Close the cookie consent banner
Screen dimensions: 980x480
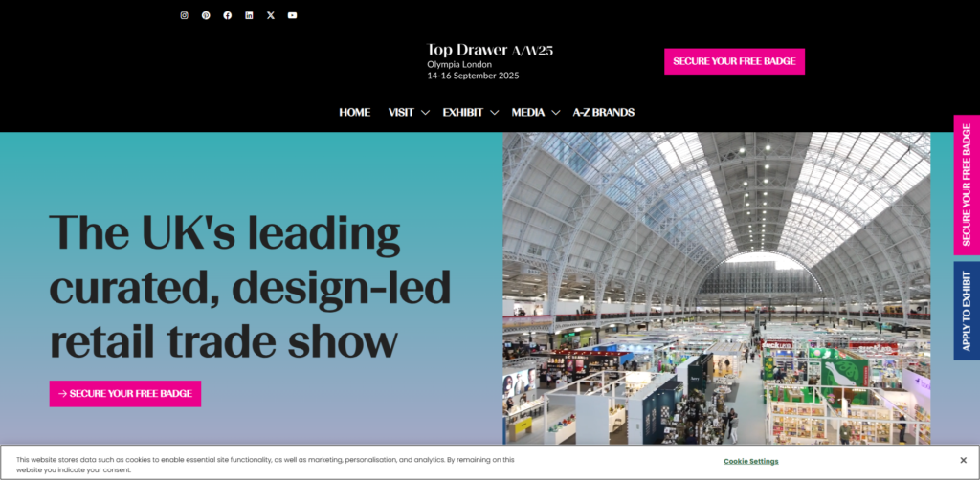(x=963, y=461)
